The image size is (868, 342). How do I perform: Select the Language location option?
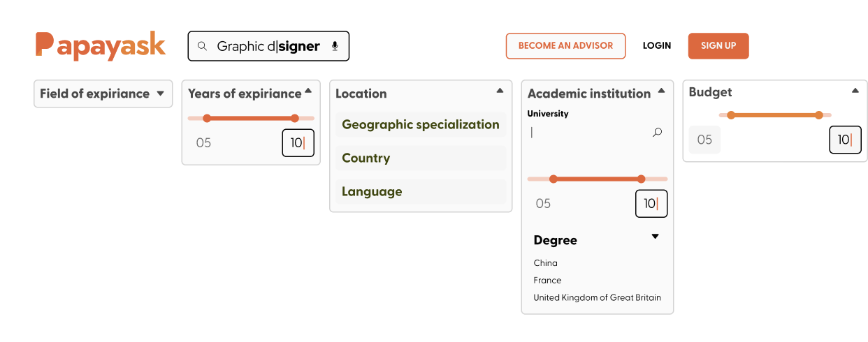(421, 192)
